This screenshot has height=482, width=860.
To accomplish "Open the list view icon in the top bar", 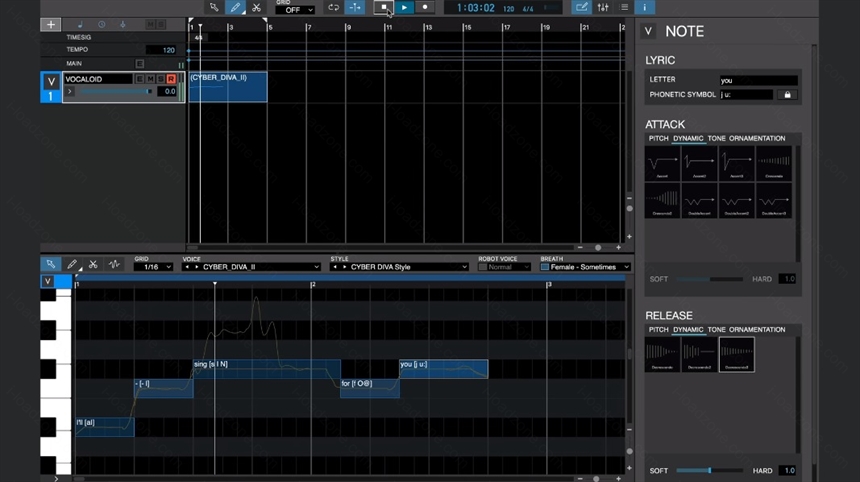I will pos(624,7).
